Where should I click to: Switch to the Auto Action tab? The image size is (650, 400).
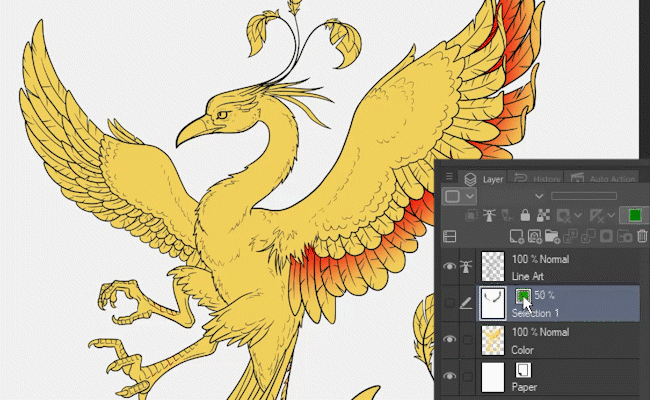(x=604, y=179)
